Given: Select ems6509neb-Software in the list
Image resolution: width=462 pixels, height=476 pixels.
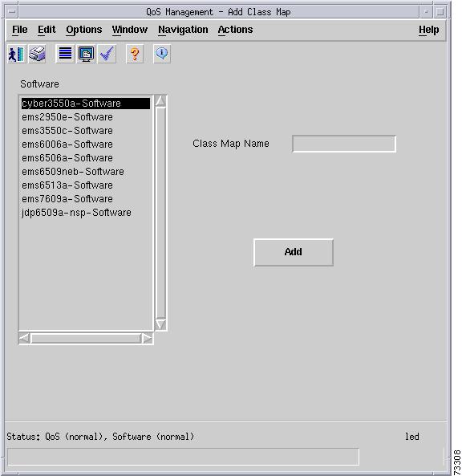Looking at the screenshot, I should click(73, 172).
